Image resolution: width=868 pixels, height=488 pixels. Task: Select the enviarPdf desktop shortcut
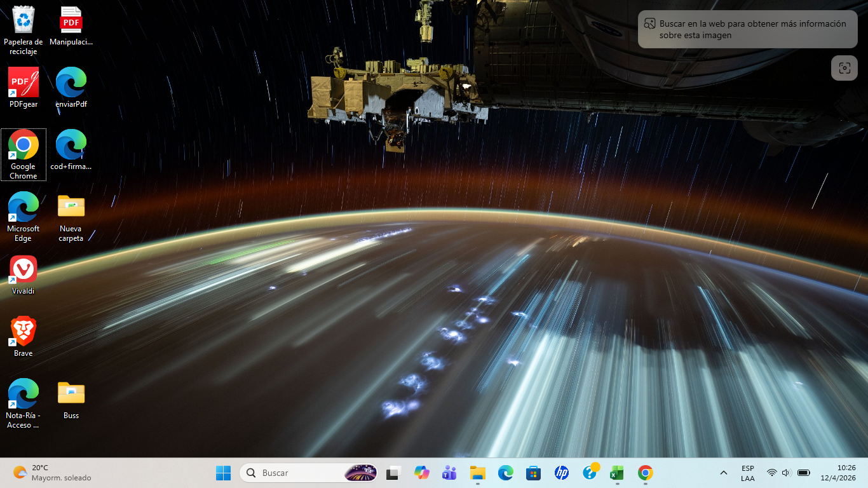pyautogui.click(x=71, y=88)
